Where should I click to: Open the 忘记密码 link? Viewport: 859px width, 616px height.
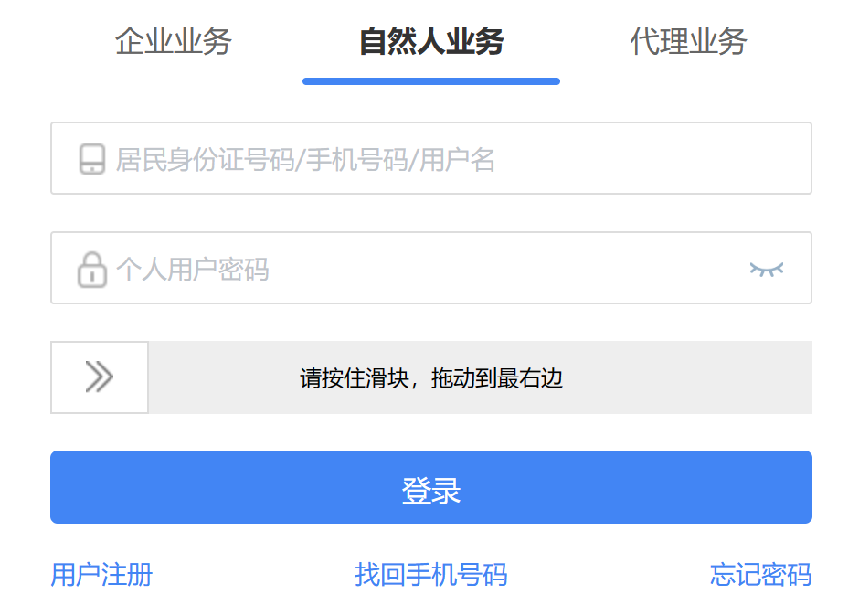click(x=761, y=575)
